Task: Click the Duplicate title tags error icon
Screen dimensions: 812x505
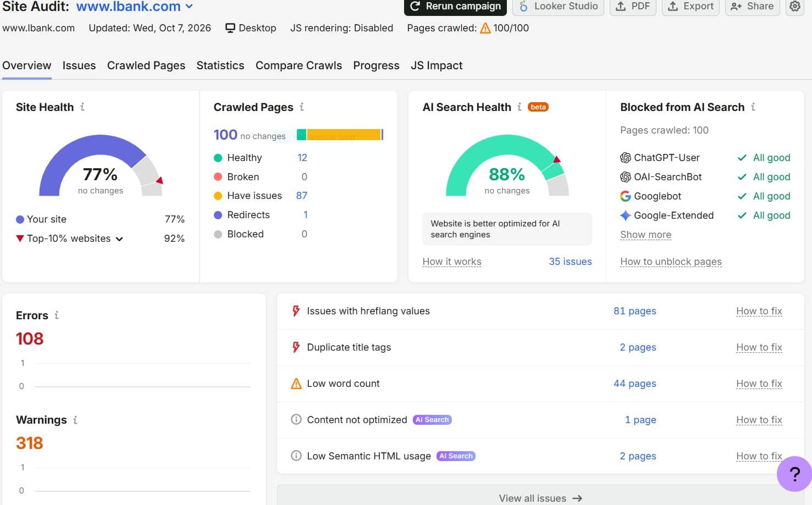Action: pos(296,347)
